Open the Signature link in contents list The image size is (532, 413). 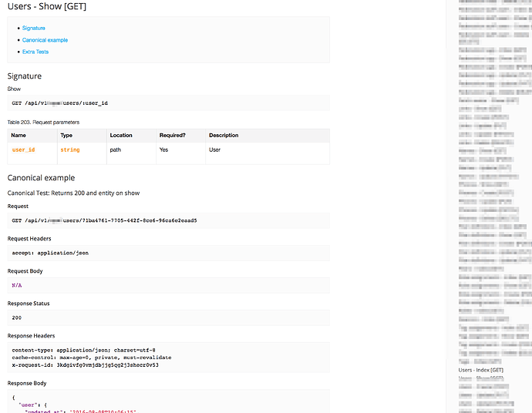click(33, 28)
